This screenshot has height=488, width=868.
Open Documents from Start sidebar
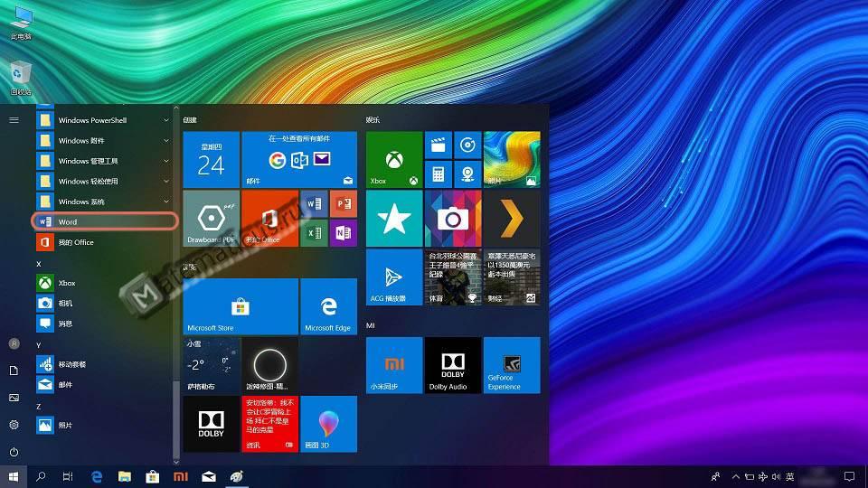(14, 371)
